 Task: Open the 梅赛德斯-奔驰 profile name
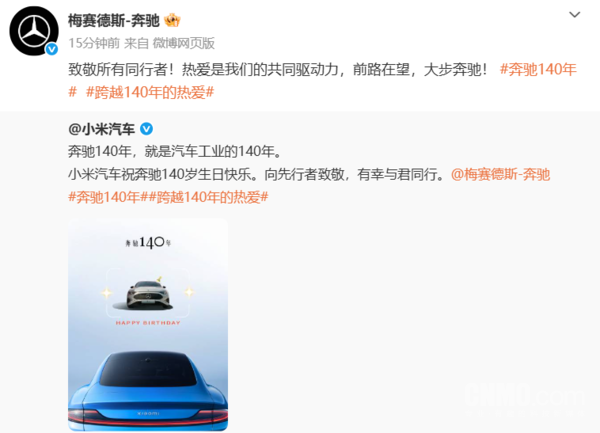tap(114, 20)
